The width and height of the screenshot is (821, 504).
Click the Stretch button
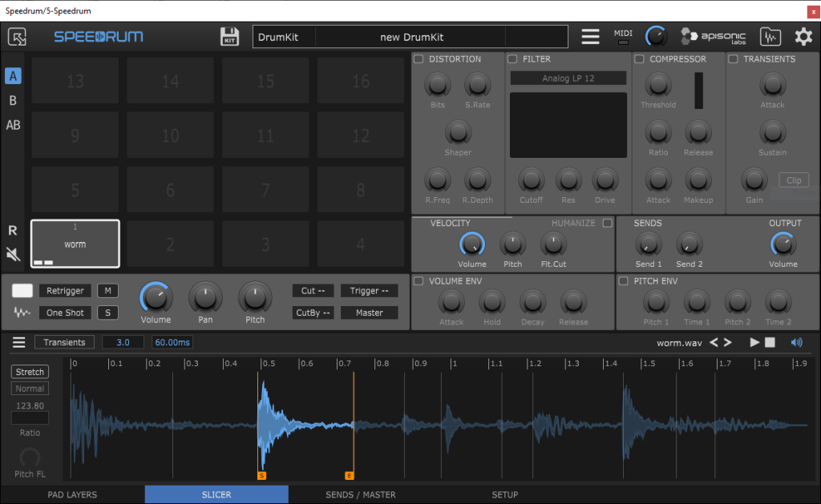pyautogui.click(x=30, y=372)
